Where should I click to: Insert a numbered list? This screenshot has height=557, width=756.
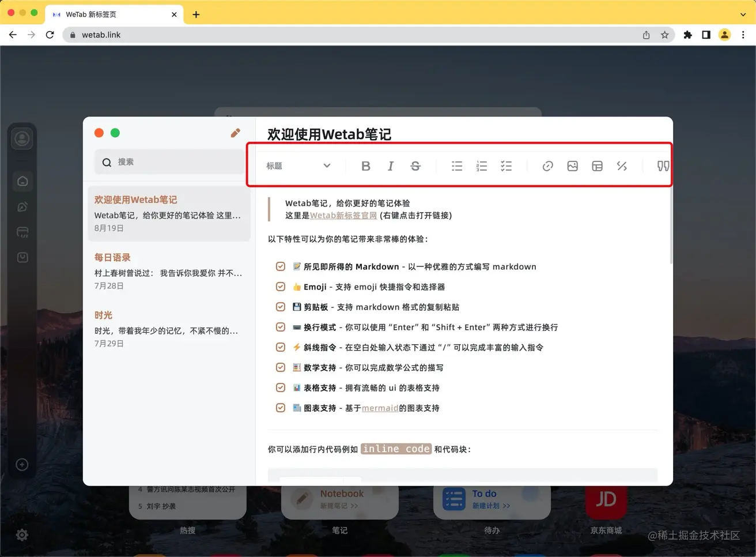(x=482, y=166)
